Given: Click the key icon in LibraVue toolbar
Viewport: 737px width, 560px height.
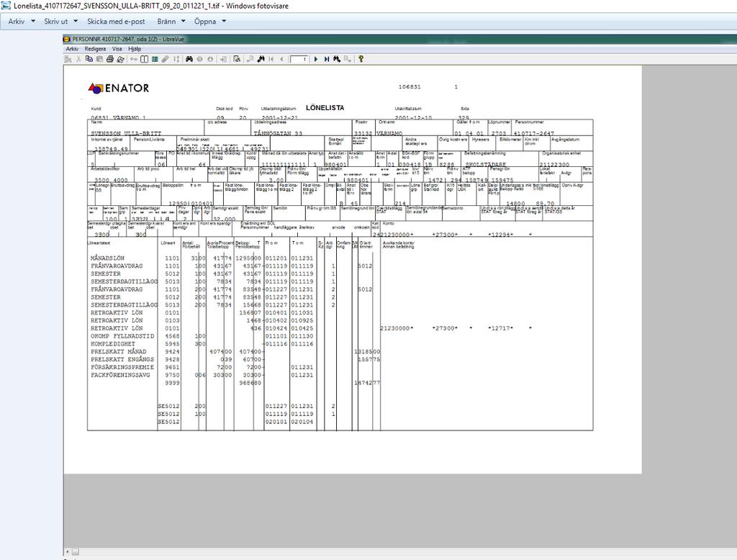Looking at the screenshot, I should (x=133, y=59).
